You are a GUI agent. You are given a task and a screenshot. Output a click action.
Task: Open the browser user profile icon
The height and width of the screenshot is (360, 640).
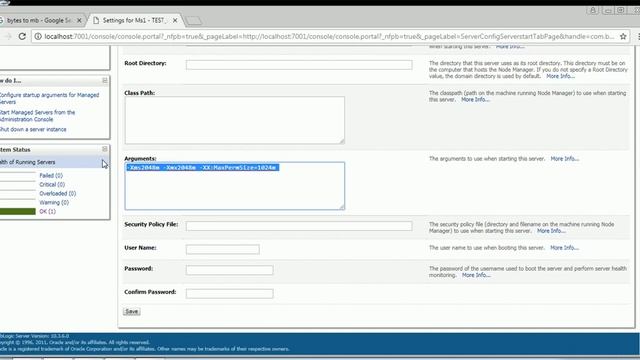[593, 10]
